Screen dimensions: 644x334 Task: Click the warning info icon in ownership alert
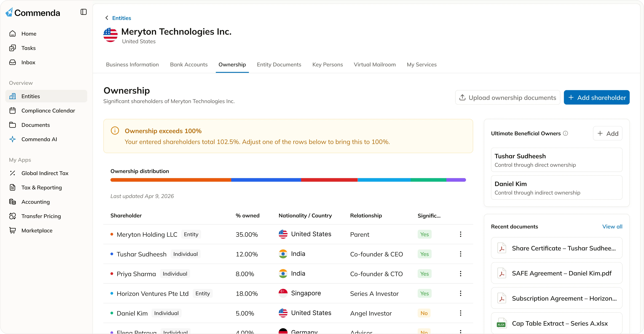click(115, 130)
